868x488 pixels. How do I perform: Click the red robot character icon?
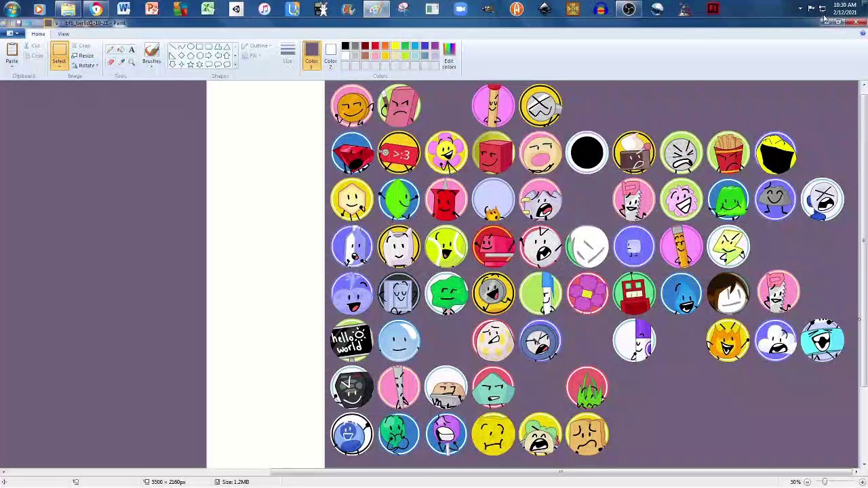(x=634, y=293)
